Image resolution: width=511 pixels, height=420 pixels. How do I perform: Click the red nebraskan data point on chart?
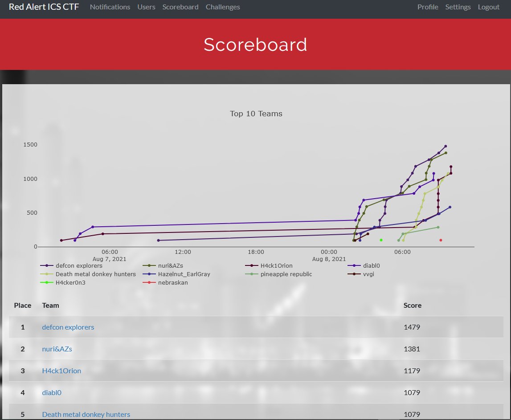click(441, 240)
